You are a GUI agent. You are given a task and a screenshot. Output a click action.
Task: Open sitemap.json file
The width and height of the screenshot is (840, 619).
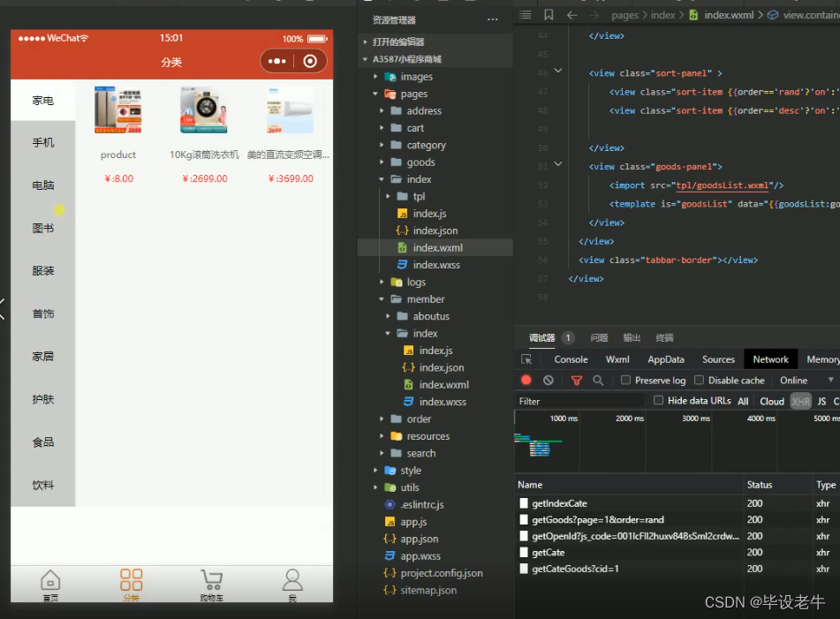coord(428,591)
